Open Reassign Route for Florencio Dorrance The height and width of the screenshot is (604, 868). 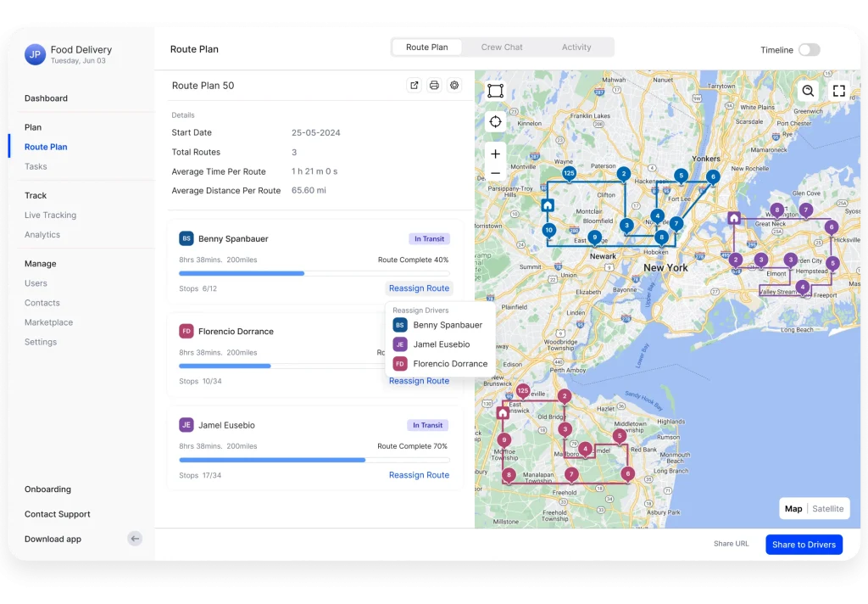click(x=419, y=381)
